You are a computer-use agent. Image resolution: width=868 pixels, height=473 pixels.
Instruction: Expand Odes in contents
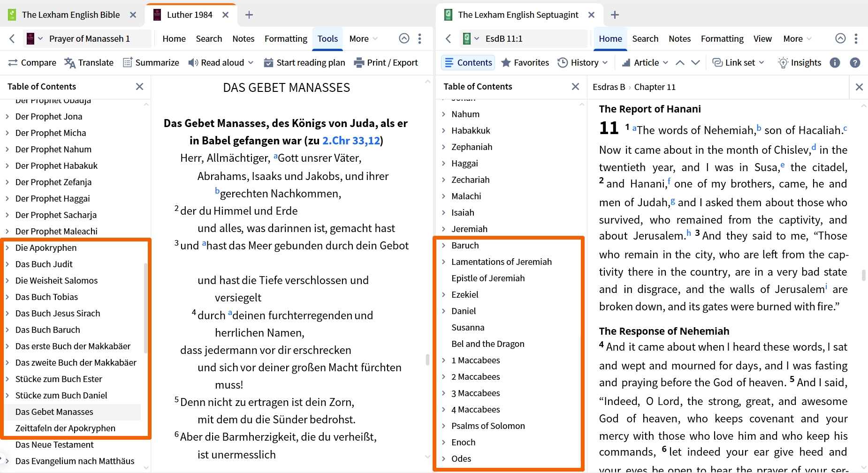(x=443, y=458)
